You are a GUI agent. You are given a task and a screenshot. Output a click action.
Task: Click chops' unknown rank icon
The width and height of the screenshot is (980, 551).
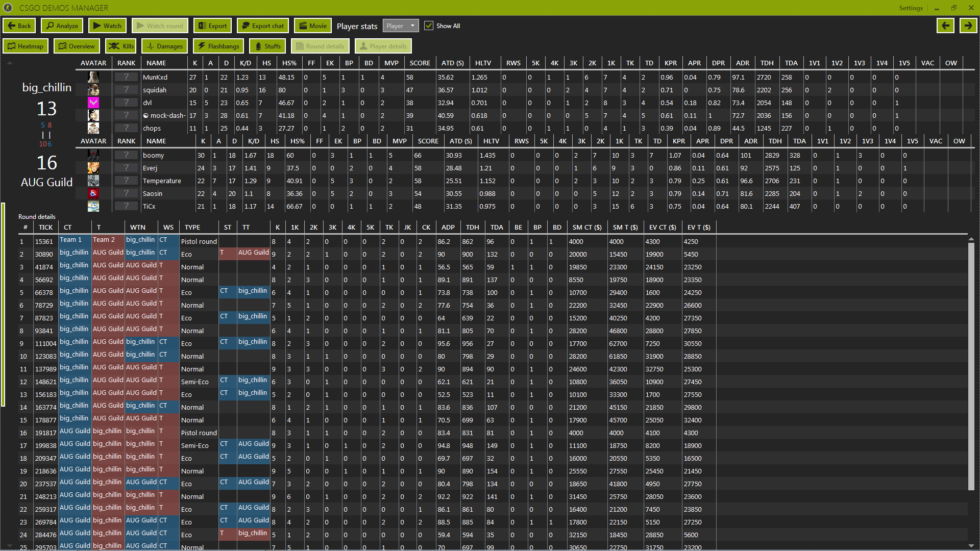click(126, 128)
